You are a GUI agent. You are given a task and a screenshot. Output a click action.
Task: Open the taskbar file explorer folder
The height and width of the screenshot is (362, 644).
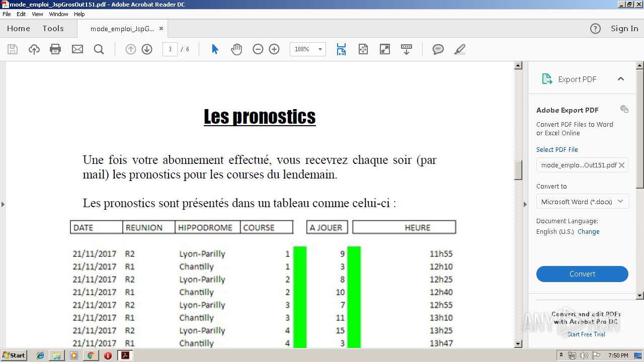(x=57, y=355)
